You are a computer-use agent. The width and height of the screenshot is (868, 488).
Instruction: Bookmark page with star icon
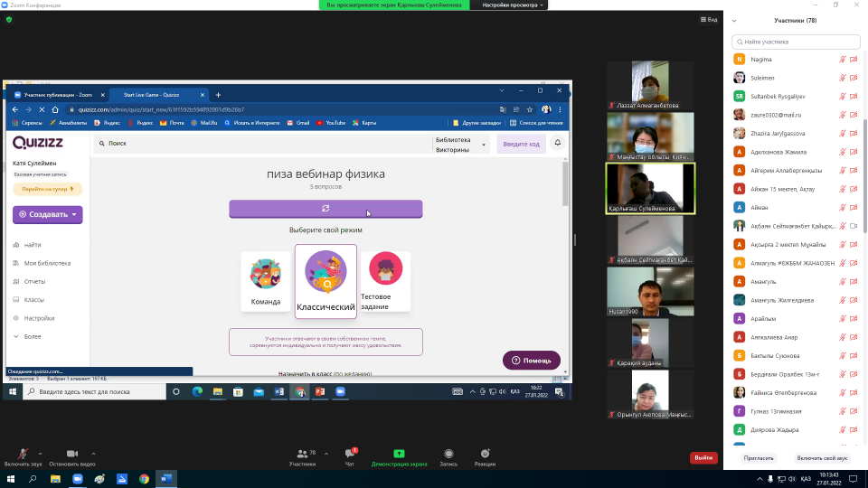[530, 109]
